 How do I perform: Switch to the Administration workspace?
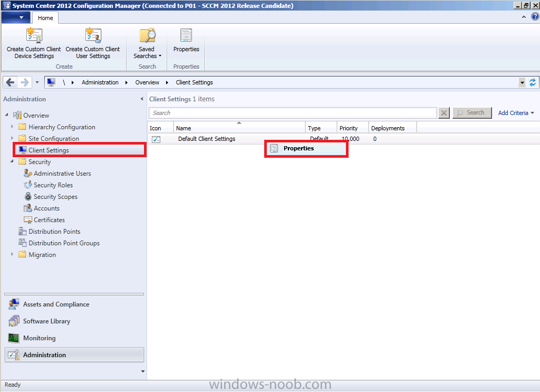[74, 355]
